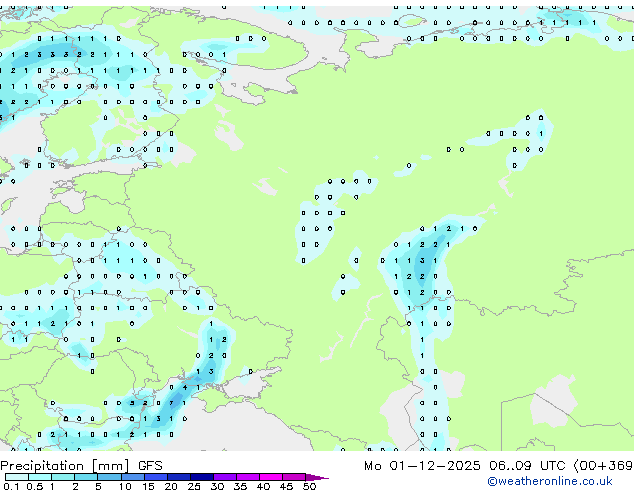
Task: Pick the legend swatch between 20 and 25
Action: (x=179, y=477)
